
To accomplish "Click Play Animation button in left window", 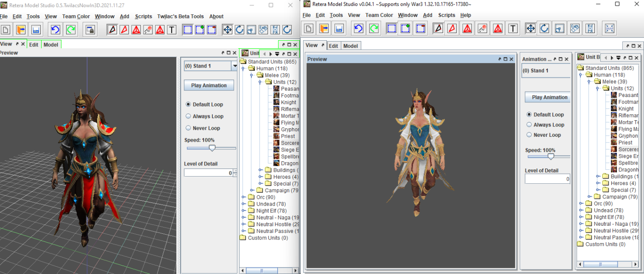I will 209,85.
